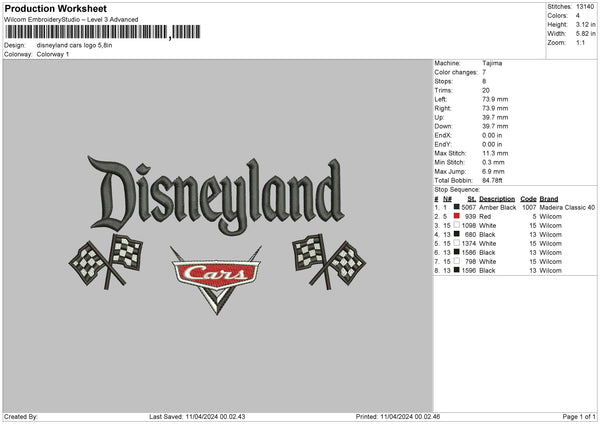Click the Max Stitch value 11.3 mm
600x424 pixels.
point(495,153)
